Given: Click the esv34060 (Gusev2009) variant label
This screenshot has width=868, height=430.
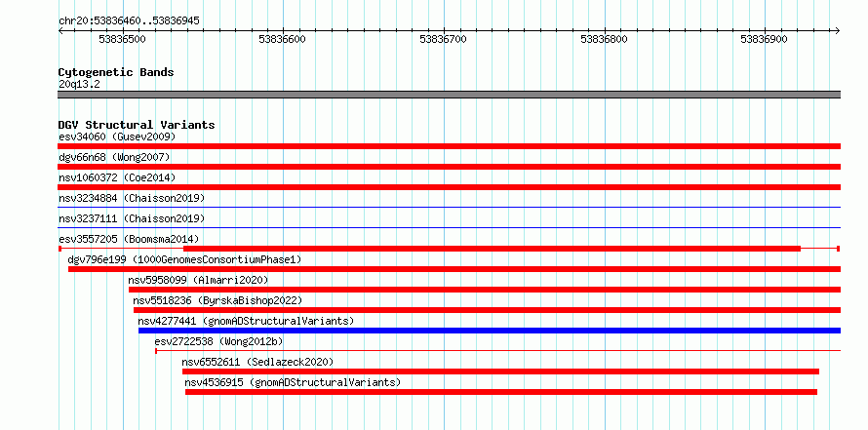Looking at the screenshot, I should click(x=117, y=137).
